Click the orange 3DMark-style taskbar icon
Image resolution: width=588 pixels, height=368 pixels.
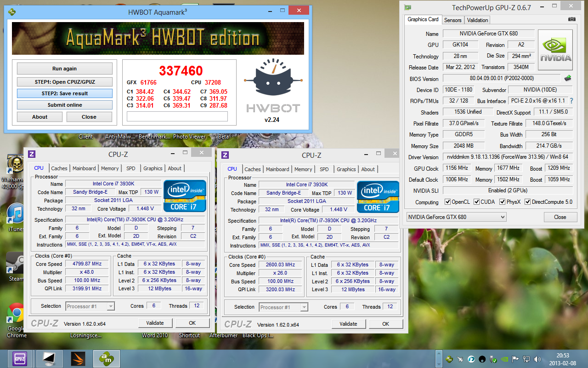click(78, 358)
